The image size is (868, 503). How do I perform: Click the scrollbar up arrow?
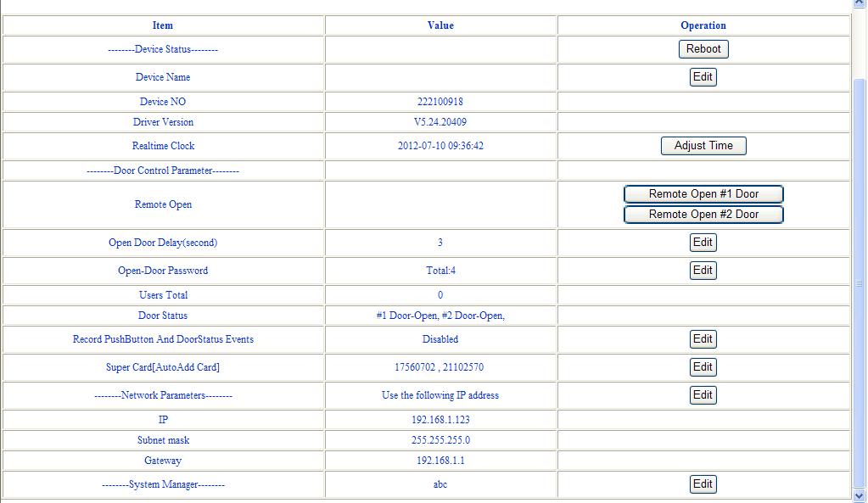tap(860, 6)
